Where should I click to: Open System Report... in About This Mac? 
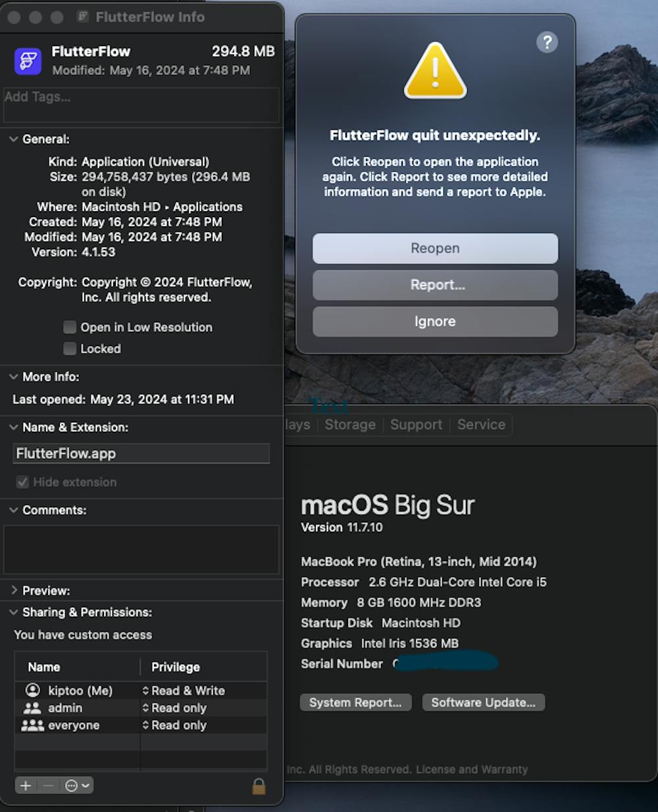click(355, 703)
